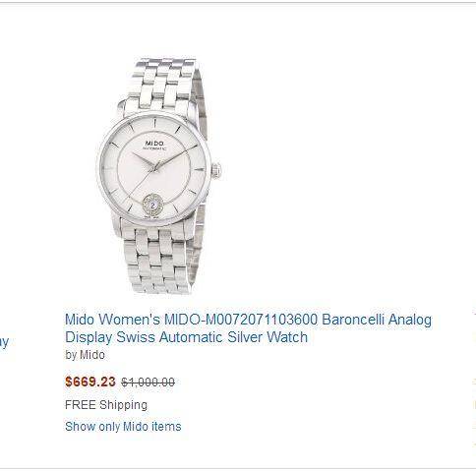Image resolution: width=476 pixels, height=471 pixels.
Task: Click the $669.23 sale price
Action: coord(90,382)
